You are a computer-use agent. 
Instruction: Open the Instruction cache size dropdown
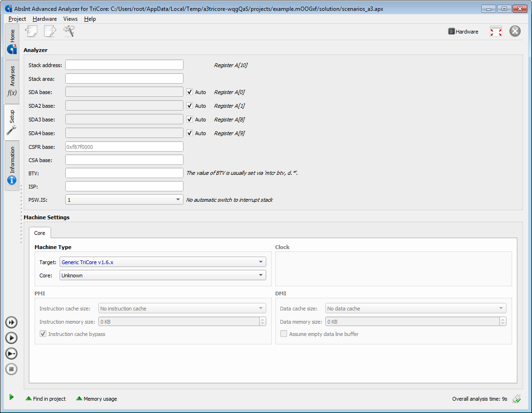[182, 309]
